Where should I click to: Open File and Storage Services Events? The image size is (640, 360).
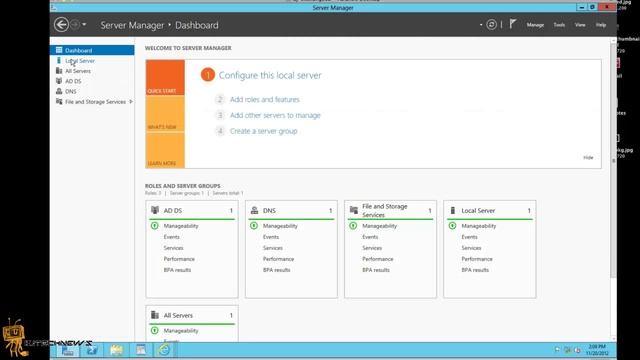pos(370,237)
